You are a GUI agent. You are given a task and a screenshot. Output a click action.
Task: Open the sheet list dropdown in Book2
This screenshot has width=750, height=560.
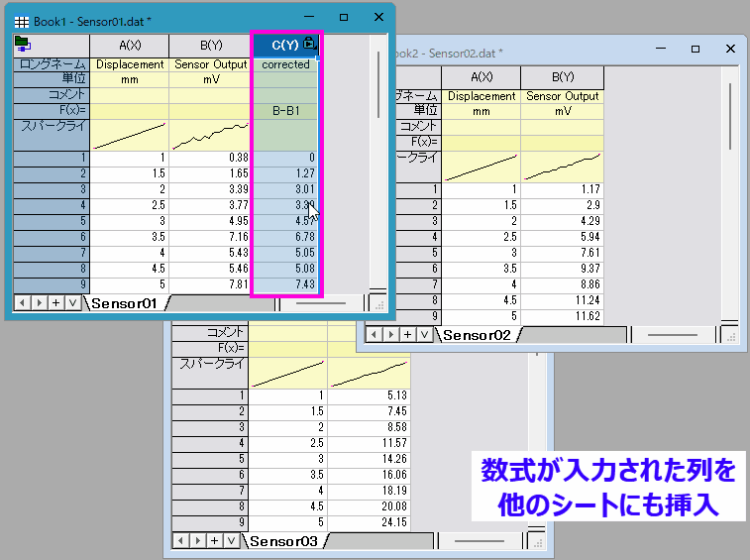coord(424,335)
